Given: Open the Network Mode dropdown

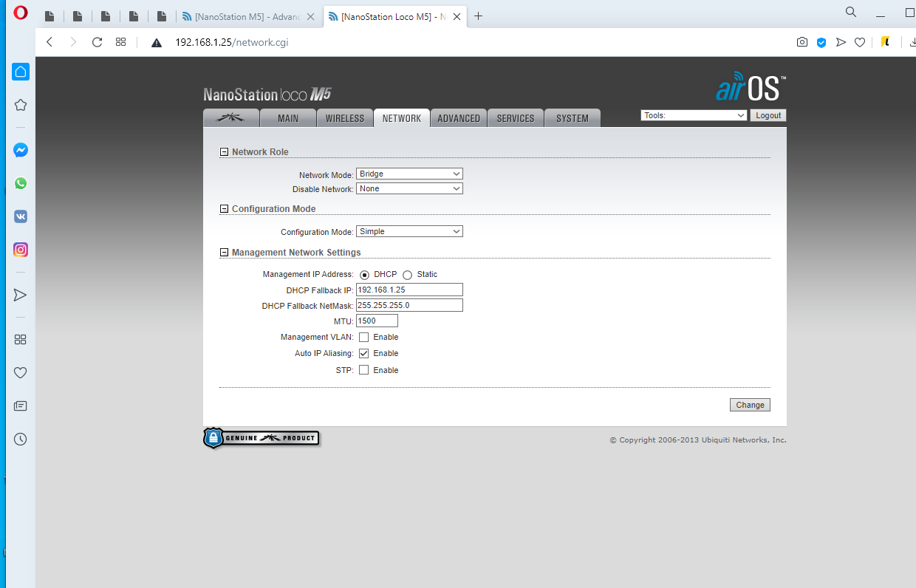Looking at the screenshot, I should coord(409,174).
